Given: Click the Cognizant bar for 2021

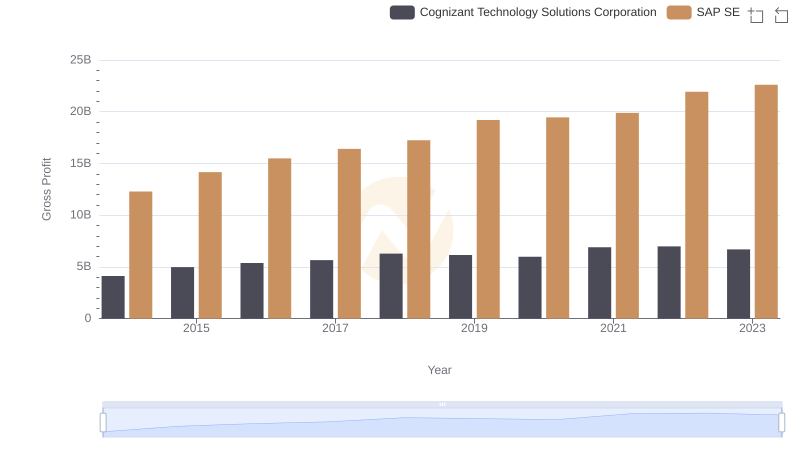Looking at the screenshot, I should tap(599, 283).
